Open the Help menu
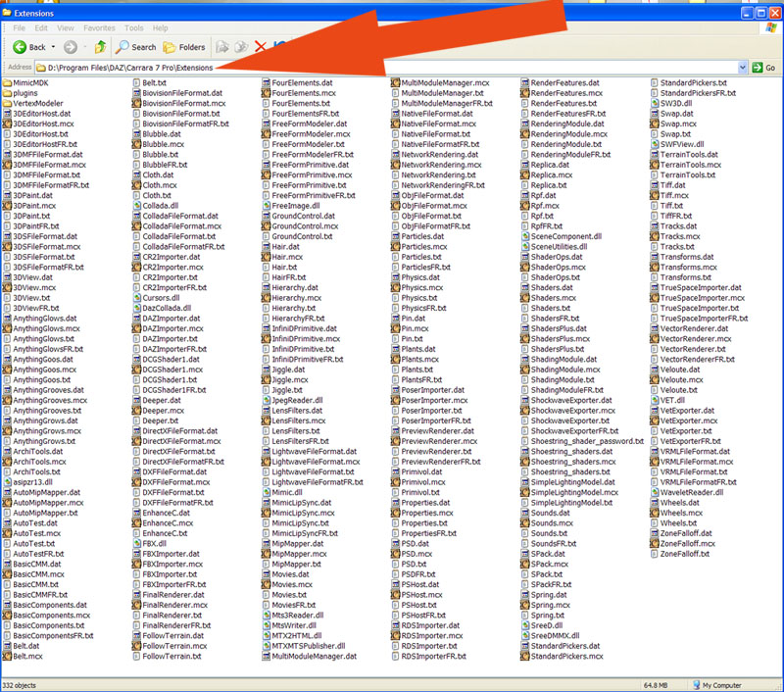This screenshot has width=784, height=692. coord(160,28)
